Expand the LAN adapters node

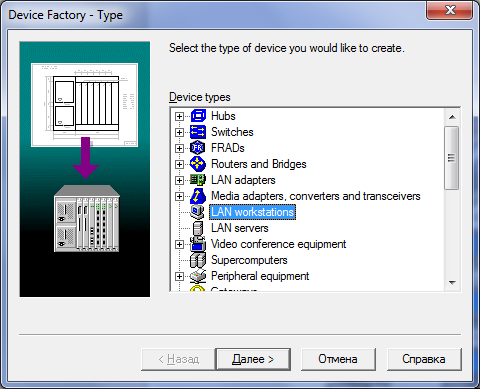tap(179, 180)
